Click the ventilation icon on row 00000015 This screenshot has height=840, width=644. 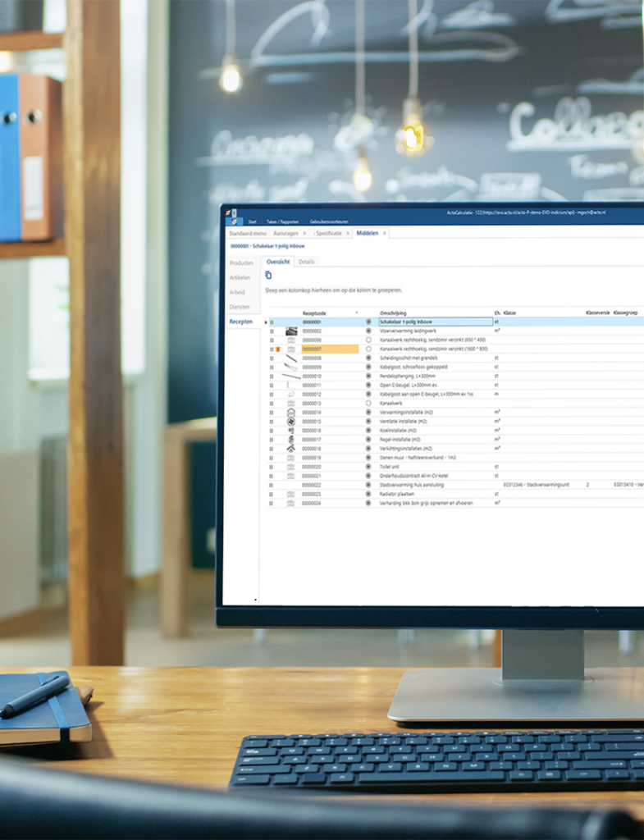coord(290,422)
